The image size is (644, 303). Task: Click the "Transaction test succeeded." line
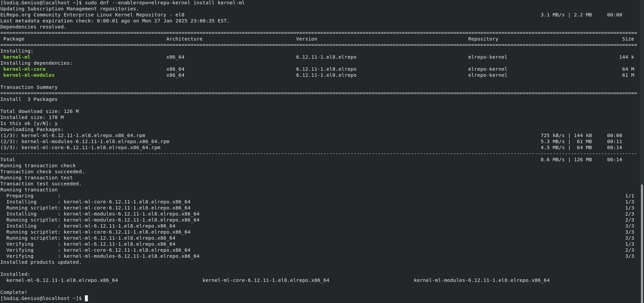pyautogui.click(x=41, y=184)
